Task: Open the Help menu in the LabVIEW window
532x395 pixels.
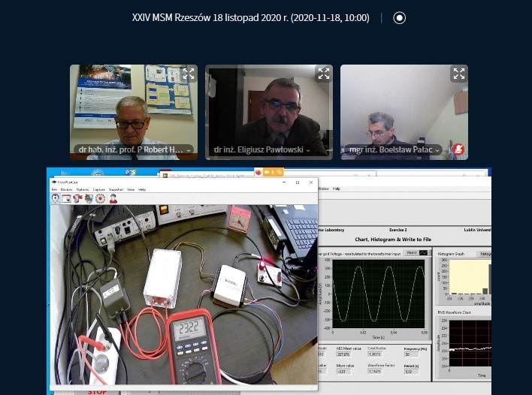Action: point(337,188)
